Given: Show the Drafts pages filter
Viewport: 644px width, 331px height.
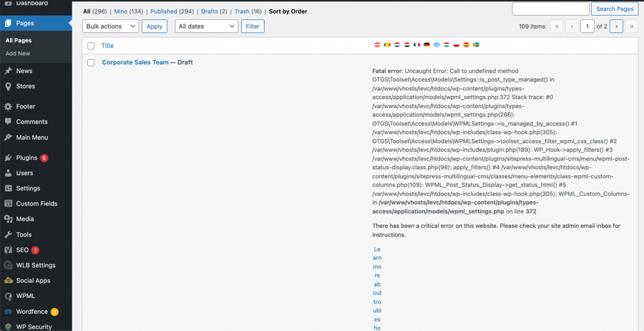Looking at the screenshot, I should click(209, 11).
